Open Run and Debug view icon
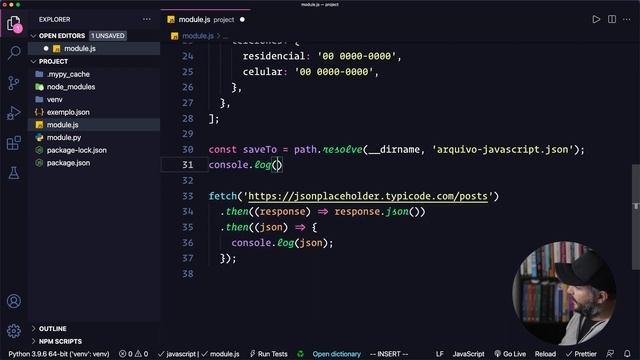The height and width of the screenshot is (360, 640). [14, 113]
